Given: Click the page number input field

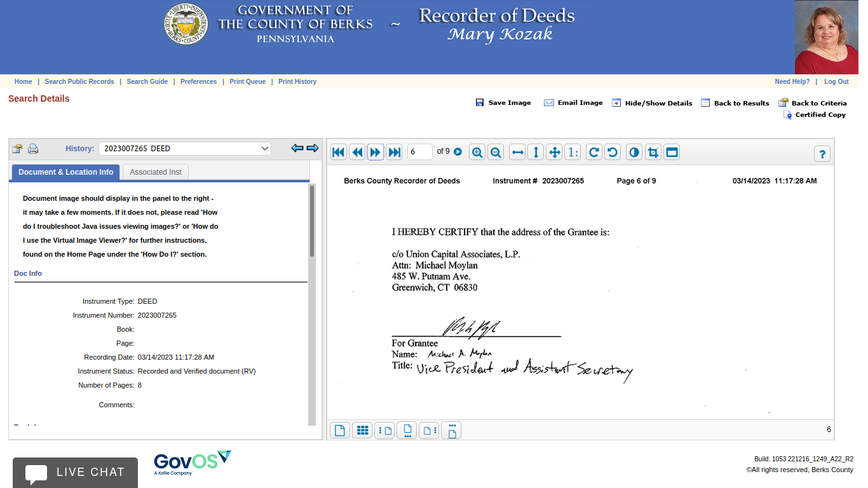Looking at the screenshot, I should [419, 152].
